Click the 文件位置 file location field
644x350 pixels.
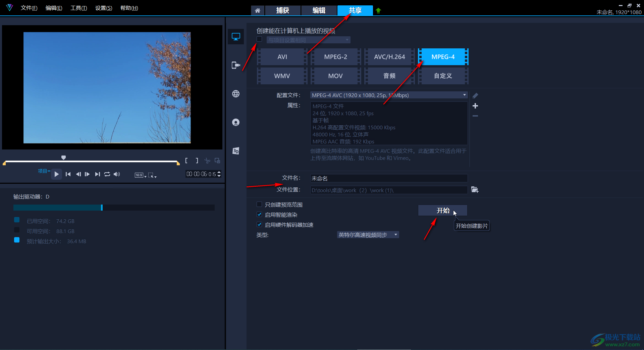[389, 190]
